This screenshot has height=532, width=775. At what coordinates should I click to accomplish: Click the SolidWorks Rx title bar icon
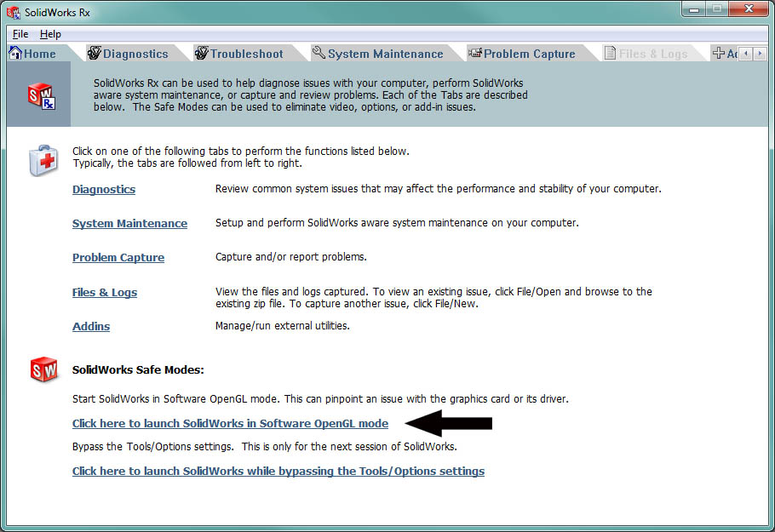pyautogui.click(x=14, y=13)
